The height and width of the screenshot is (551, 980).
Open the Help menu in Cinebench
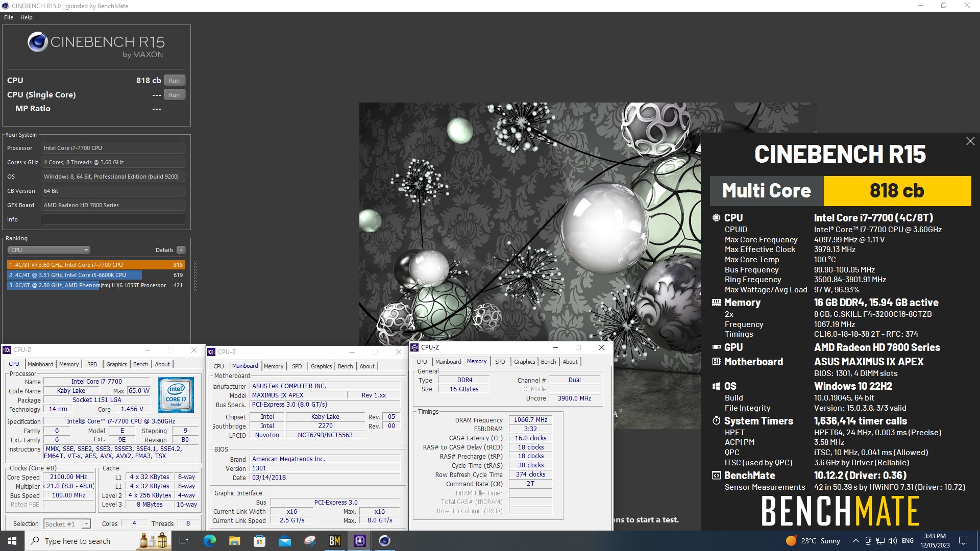click(x=27, y=17)
